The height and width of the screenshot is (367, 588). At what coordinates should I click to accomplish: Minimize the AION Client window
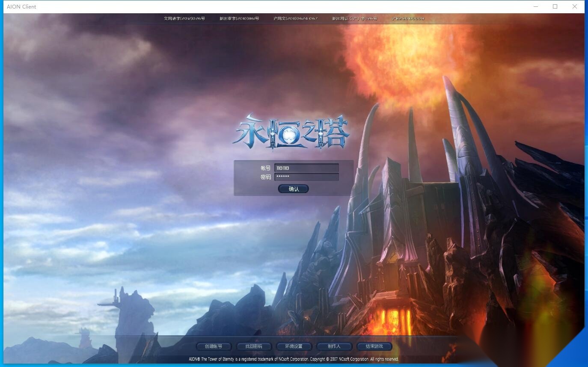pos(536,6)
